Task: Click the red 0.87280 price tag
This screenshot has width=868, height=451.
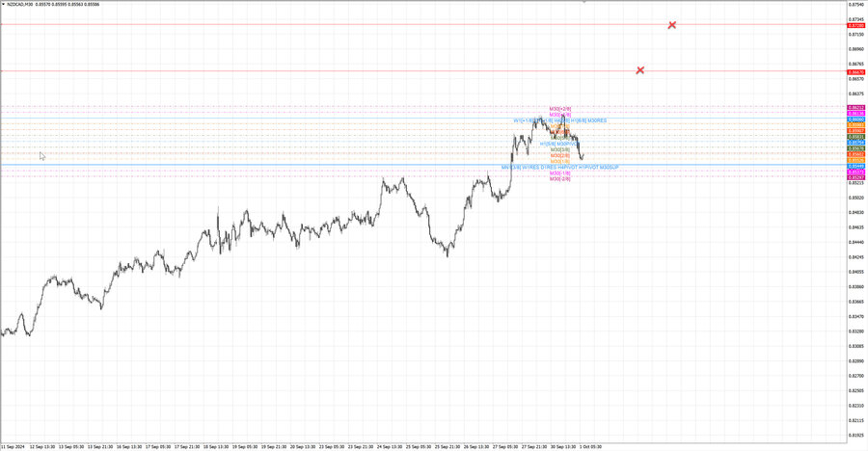Action: click(855, 25)
